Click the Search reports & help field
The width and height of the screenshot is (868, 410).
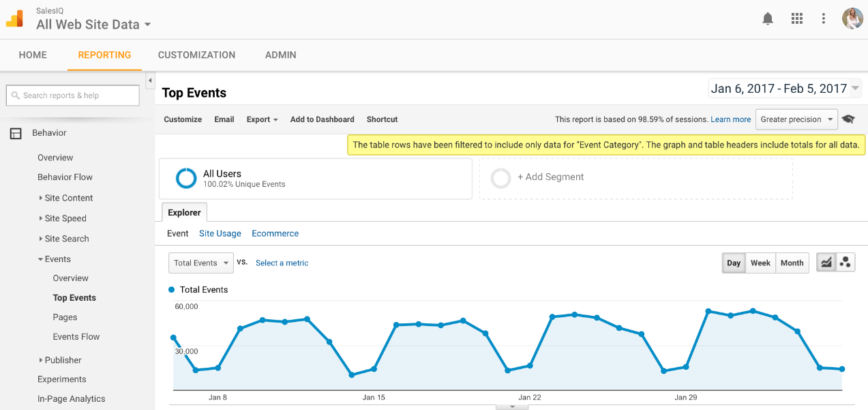click(73, 96)
